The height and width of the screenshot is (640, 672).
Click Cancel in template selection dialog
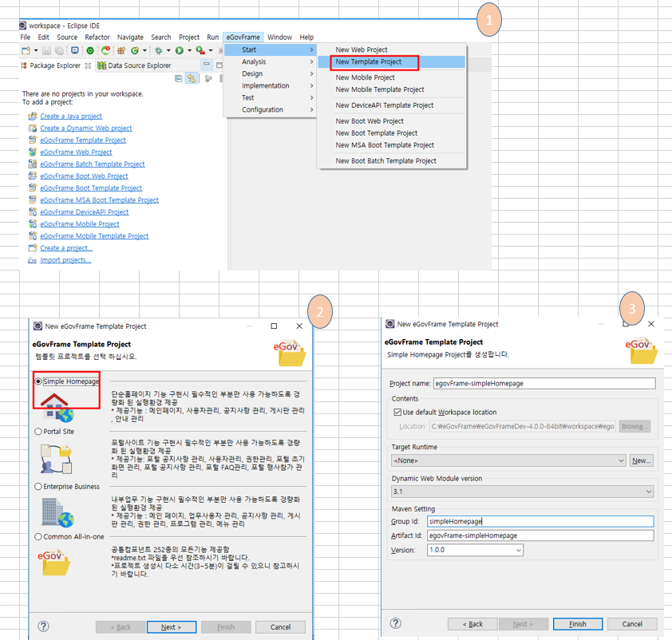(x=280, y=626)
